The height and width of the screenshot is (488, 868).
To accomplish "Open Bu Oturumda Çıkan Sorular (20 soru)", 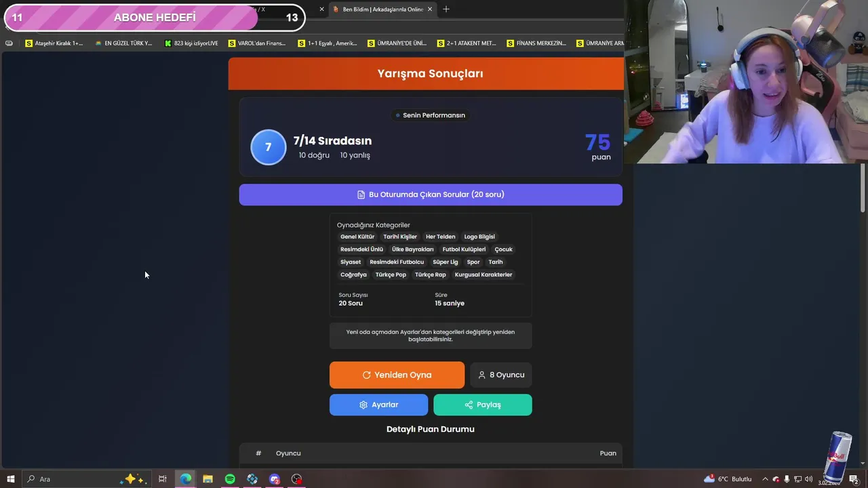I will (x=431, y=195).
